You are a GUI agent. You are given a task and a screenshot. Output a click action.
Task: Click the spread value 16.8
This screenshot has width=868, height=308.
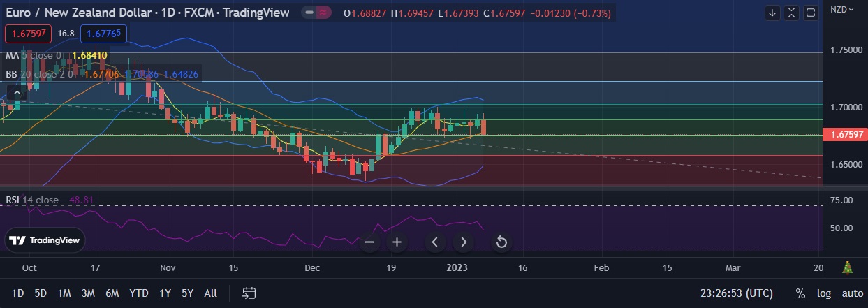(x=66, y=34)
